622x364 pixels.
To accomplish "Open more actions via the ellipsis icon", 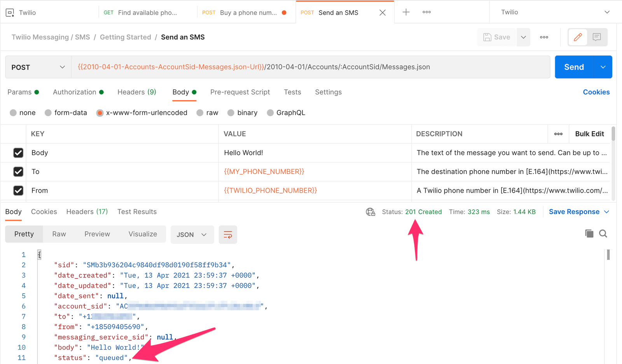I will click(544, 37).
